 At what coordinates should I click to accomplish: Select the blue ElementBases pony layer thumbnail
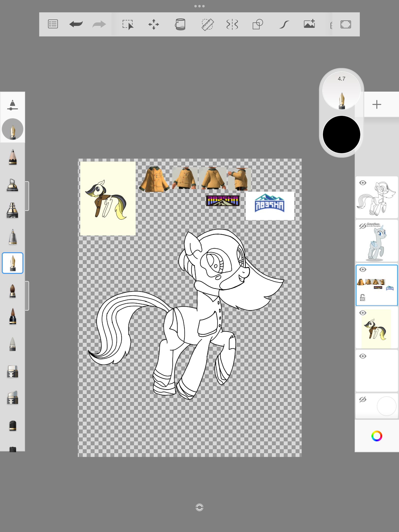[x=377, y=241]
